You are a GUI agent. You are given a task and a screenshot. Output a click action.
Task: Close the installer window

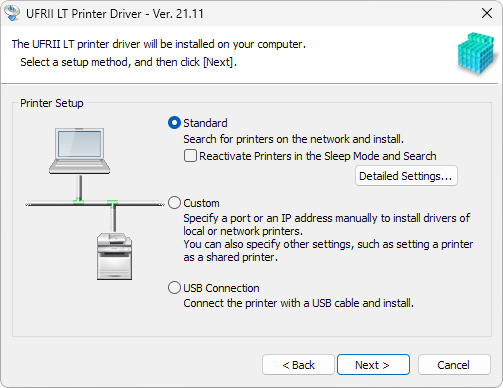487,13
